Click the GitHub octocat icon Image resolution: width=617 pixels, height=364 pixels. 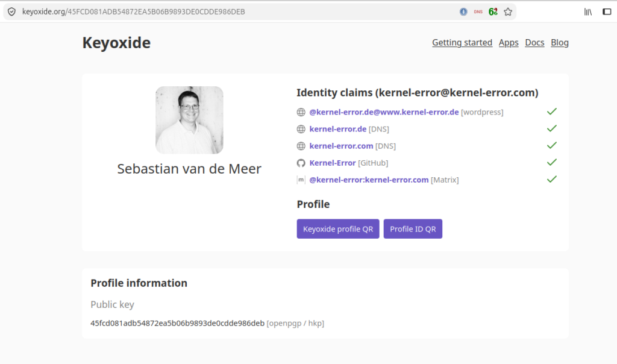click(301, 163)
